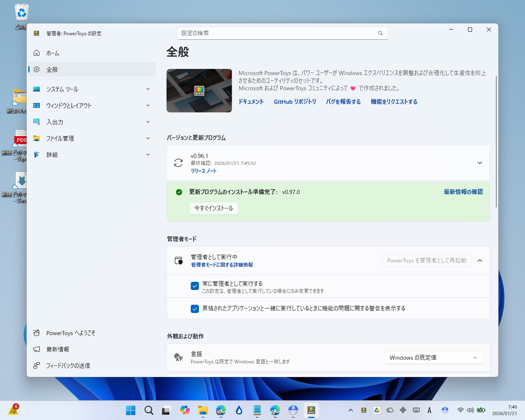Click the settings page vertical scrollbar
The height and width of the screenshot is (420, 525).
pos(496,142)
